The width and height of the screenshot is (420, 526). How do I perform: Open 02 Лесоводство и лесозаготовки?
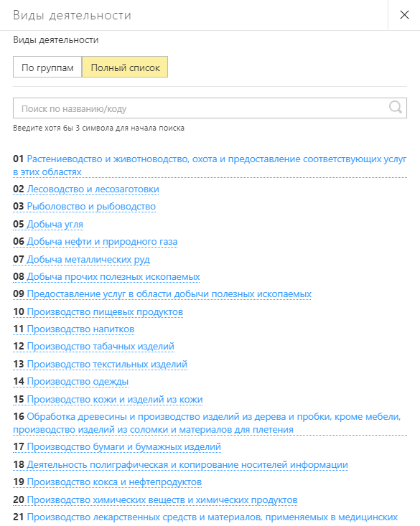coord(86,189)
